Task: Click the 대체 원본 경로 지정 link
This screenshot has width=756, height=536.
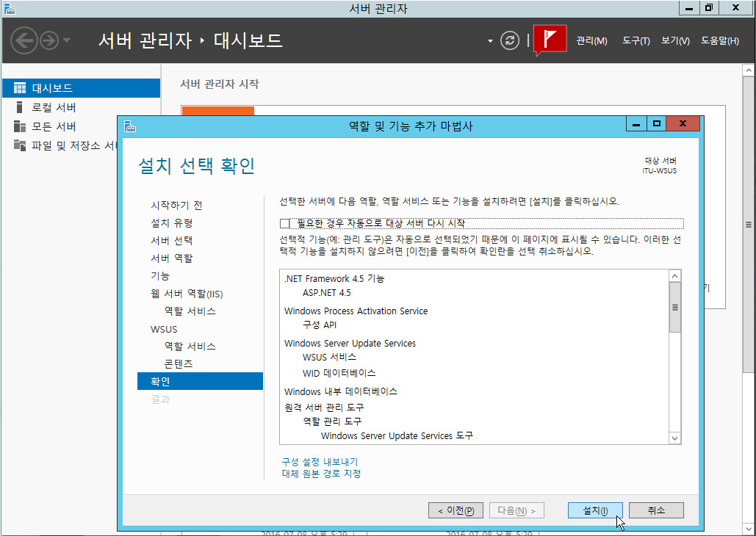Action: [321, 474]
